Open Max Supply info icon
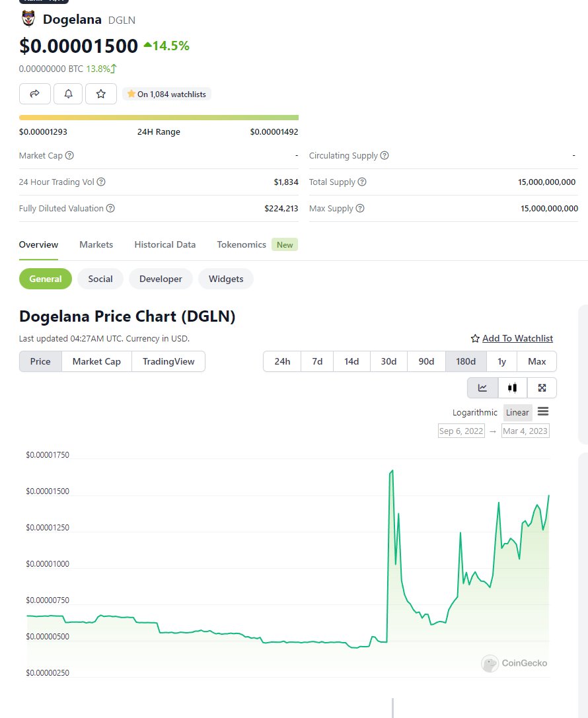The width and height of the screenshot is (588, 718). point(360,208)
